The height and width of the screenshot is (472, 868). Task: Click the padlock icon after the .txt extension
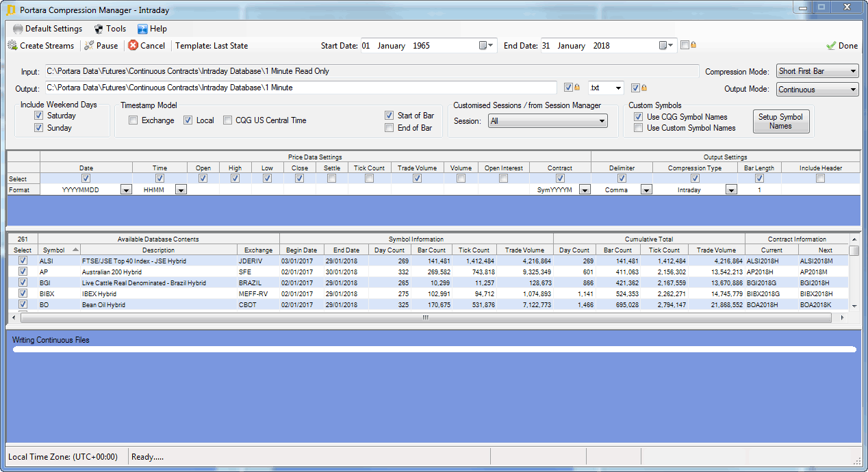tap(643, 88)
